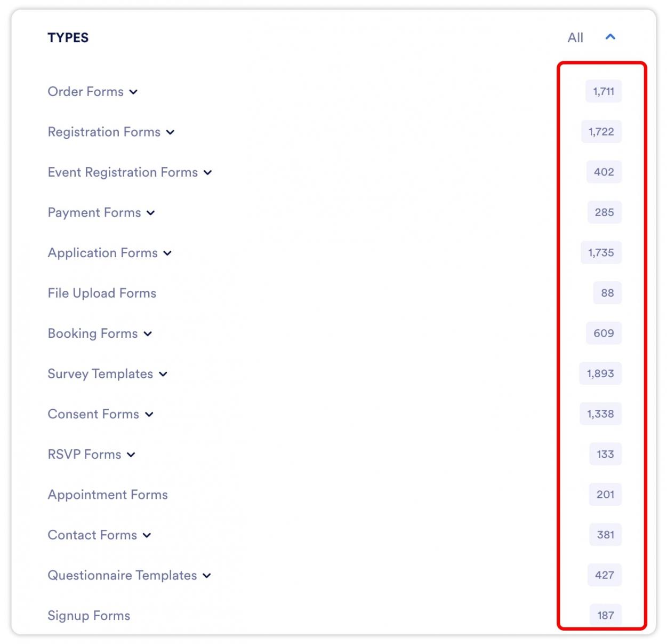This screenshot has height=644, width=667.
Task: Expand the Order Forms chevron
Action: [x=133, y=92]
